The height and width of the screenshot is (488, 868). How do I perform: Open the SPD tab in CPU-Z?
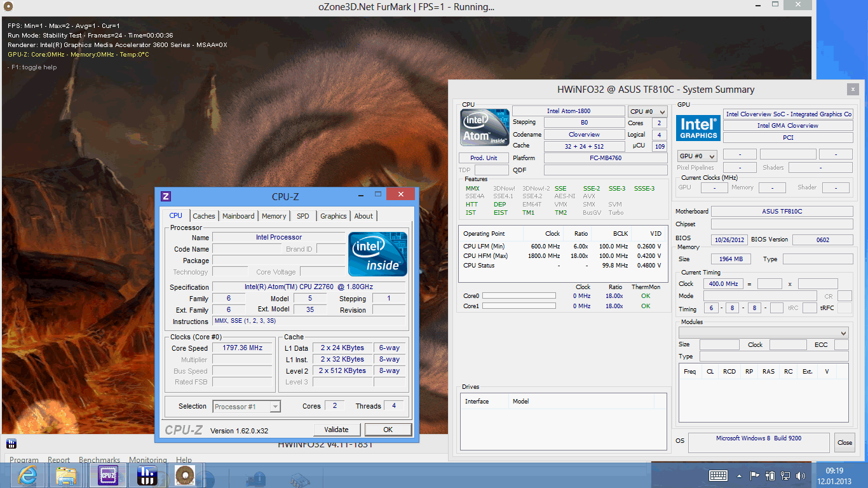(303, 216)
